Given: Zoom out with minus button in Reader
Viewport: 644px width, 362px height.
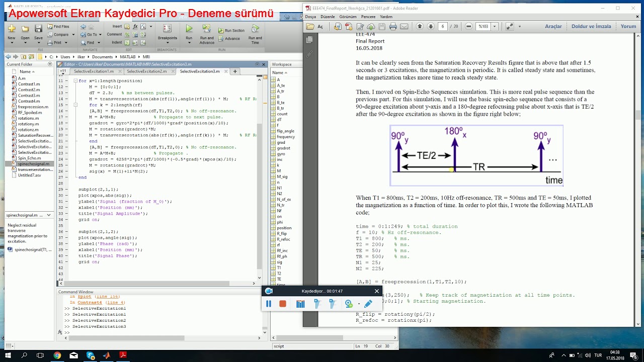Looking at the screenshot, I should tap(468, 27).
